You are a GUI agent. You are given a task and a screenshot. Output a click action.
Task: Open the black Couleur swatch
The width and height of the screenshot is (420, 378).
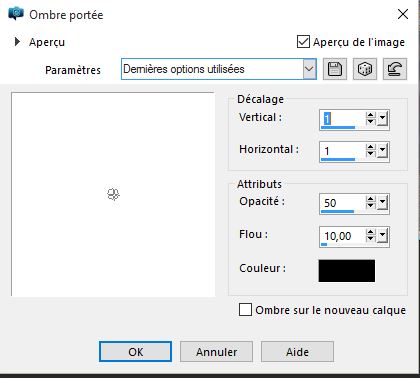[x=347, y=271]
